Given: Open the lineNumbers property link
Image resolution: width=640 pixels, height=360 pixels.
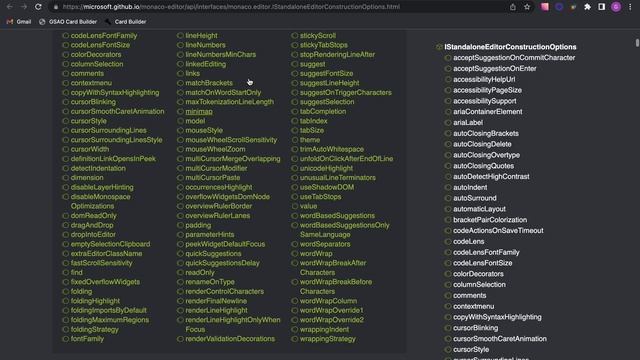Looking at the screenshot, I should click(205, 45).
